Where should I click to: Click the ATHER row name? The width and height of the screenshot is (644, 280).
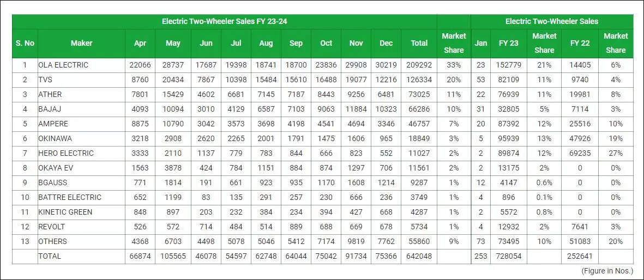pyautogui.click(x=50, y=94)
